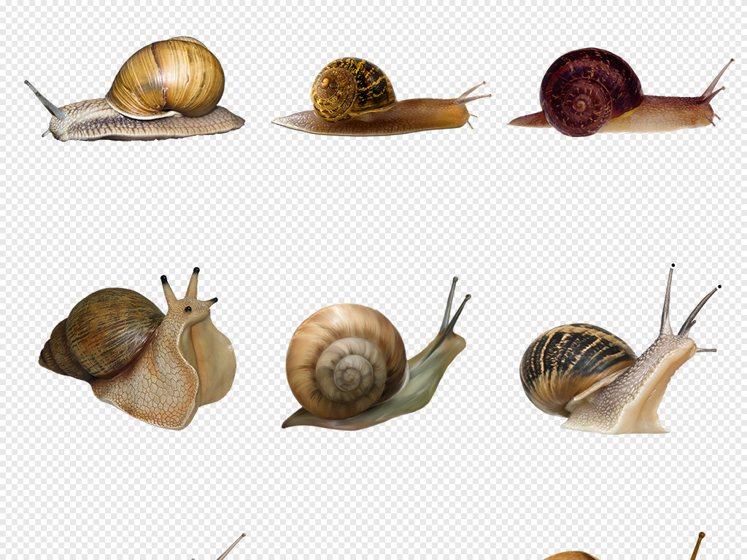This screenshot has height=560, width=747.
Task: Click the dark maroon spiral snail shell
Action: point(589,93)
